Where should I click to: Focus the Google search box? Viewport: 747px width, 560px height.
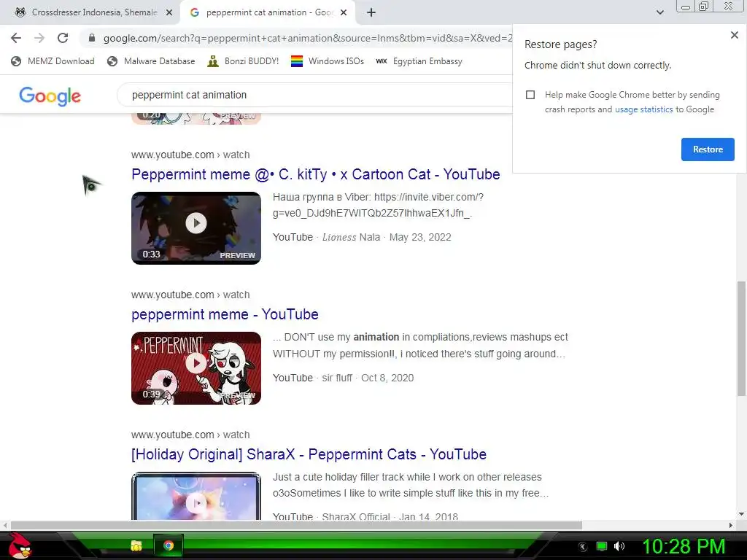(314, 95)
